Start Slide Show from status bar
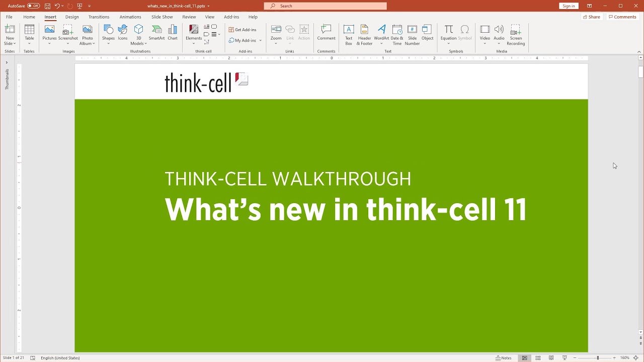Screen dimensions: 644x362 coord(565,358)
